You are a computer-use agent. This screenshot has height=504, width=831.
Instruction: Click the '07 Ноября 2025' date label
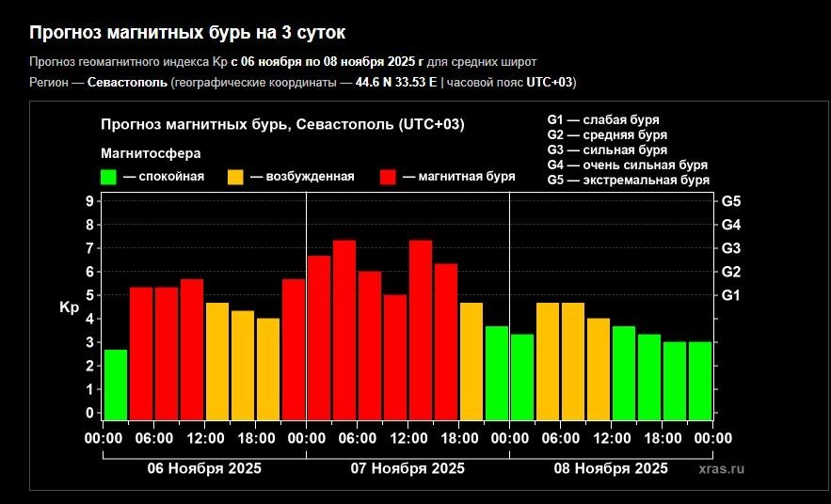(x=408, y=468)
